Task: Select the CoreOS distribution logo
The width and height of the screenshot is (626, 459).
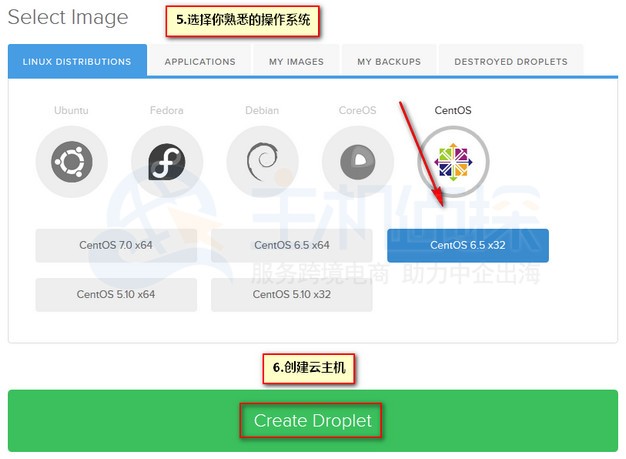Action: pos(358,162)
